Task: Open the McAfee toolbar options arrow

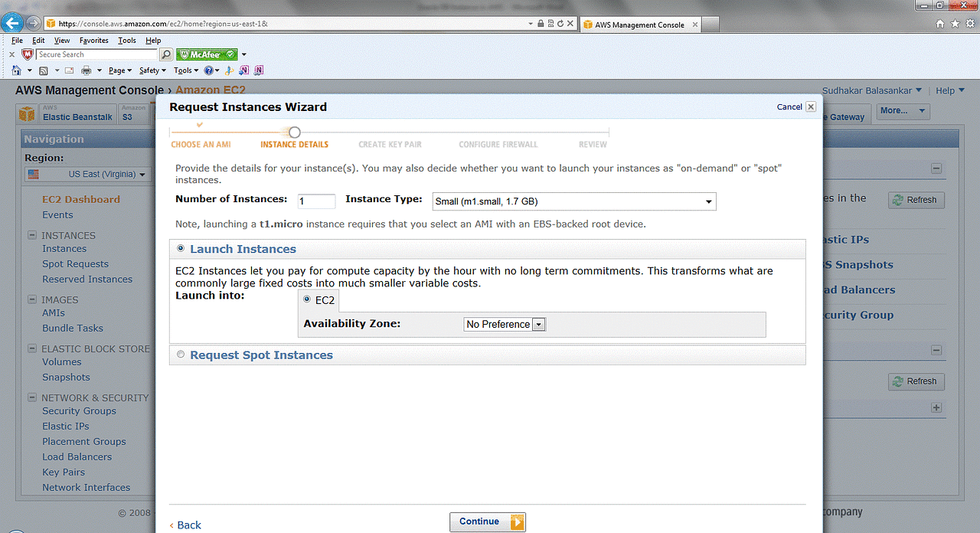Action: coord(244,54)
